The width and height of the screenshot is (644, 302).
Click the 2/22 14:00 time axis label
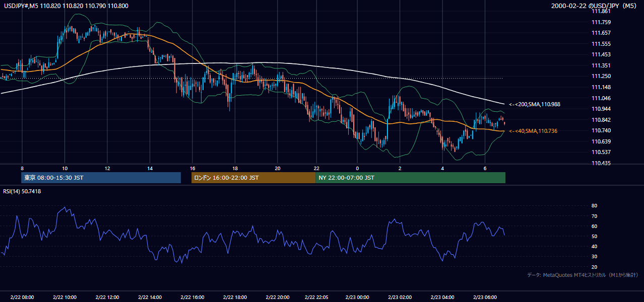click(x=150, y=297)
